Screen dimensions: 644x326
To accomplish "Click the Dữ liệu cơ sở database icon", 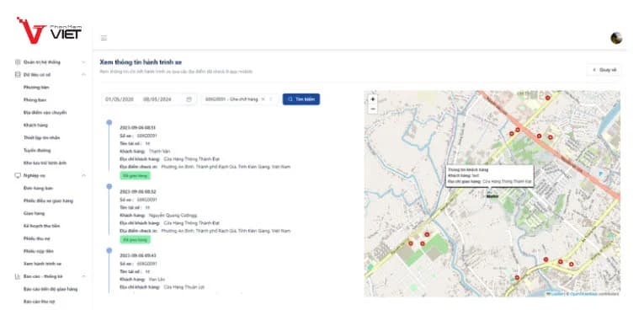I will (x=18, y=75).
